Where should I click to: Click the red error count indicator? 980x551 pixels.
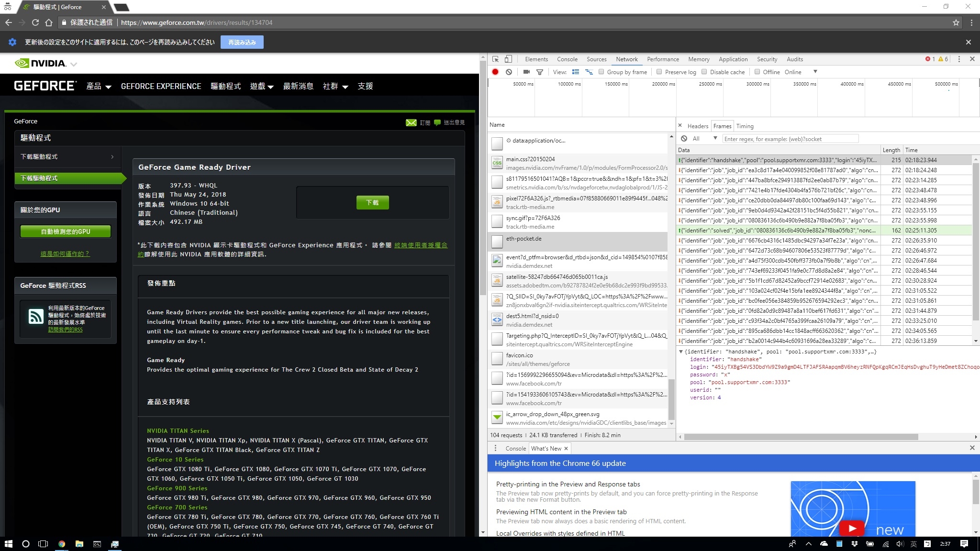click(930, 59)
